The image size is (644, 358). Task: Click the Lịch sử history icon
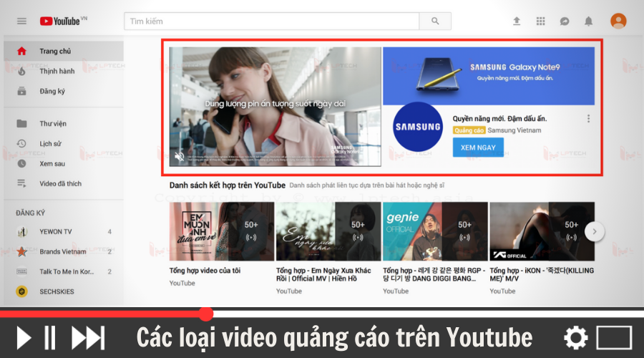pyautogui.click(x=21, y=143)
